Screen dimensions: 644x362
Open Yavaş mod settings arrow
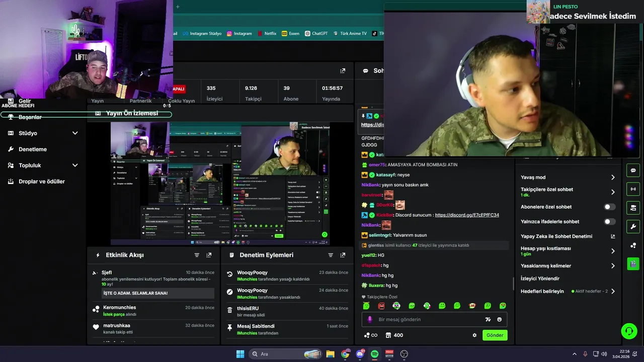[x=613, y=177]
